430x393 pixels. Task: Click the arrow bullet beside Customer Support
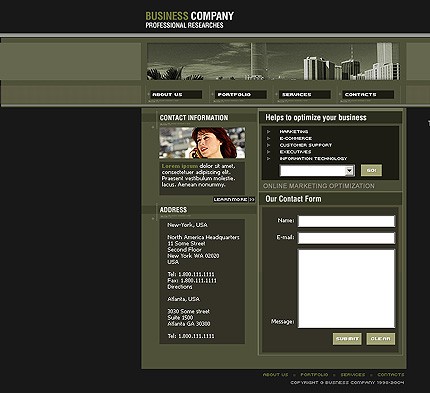[269, 145]
